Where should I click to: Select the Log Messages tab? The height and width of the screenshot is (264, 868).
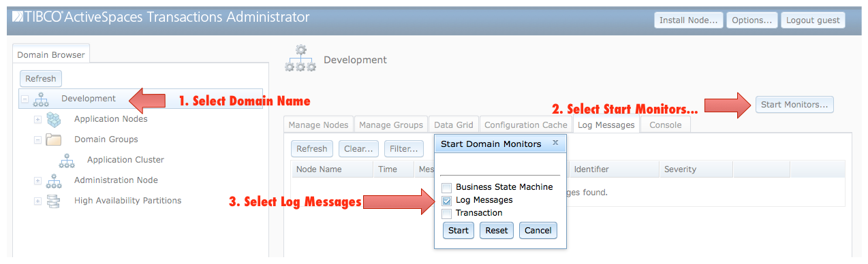point(606,125)
